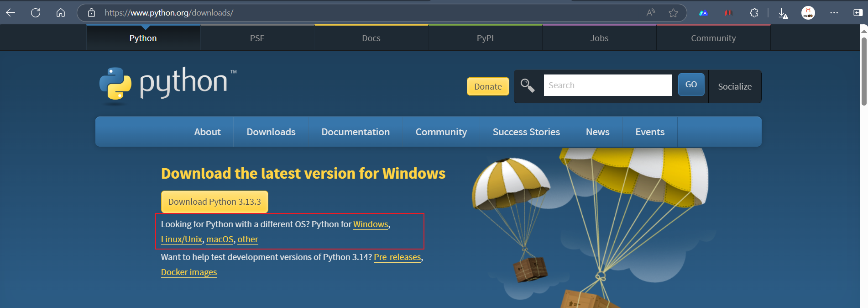Click into the Search text field

(x=607, y=85)
